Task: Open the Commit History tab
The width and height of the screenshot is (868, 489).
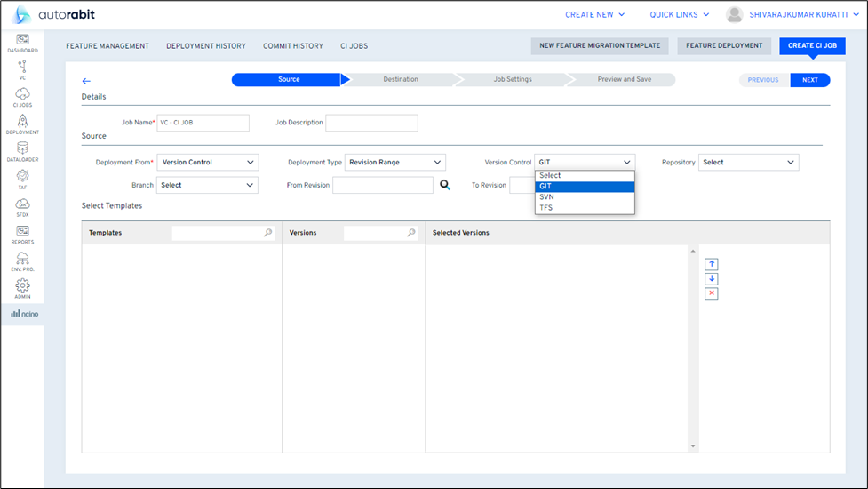Action: point(292,46)
